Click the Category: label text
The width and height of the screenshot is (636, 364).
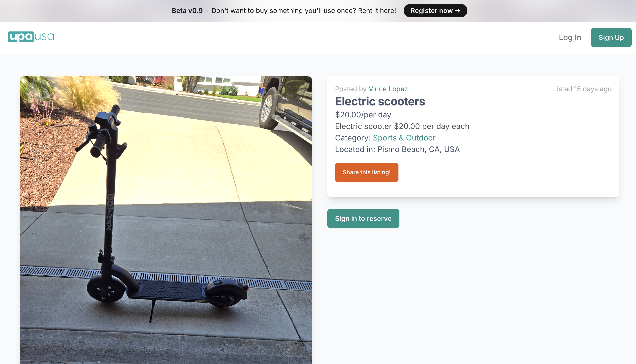(353, 138)
